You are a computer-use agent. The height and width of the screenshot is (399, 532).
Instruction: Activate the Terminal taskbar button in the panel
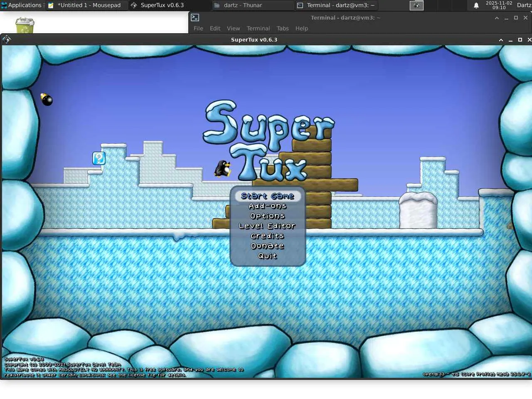[x=336, y=5]
